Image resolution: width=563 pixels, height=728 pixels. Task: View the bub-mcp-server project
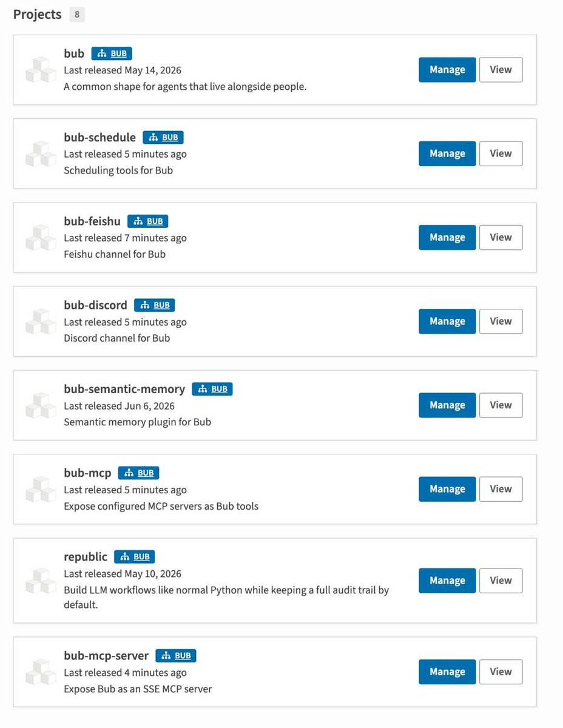(501, 672)
